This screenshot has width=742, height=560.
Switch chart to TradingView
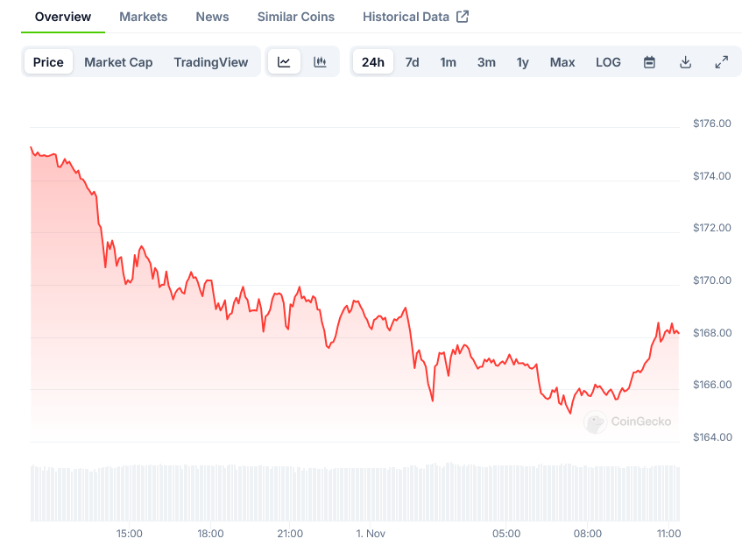point(210,62)
